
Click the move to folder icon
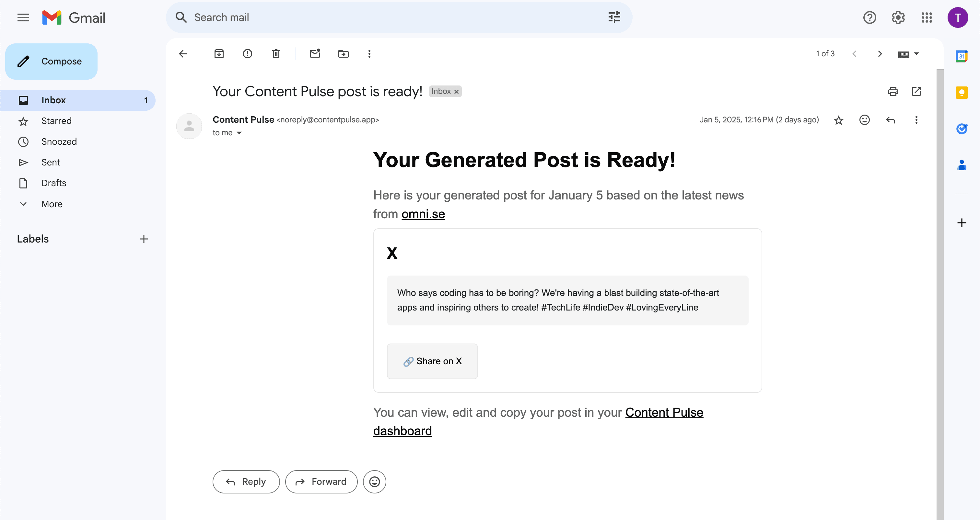click(344, 54)
